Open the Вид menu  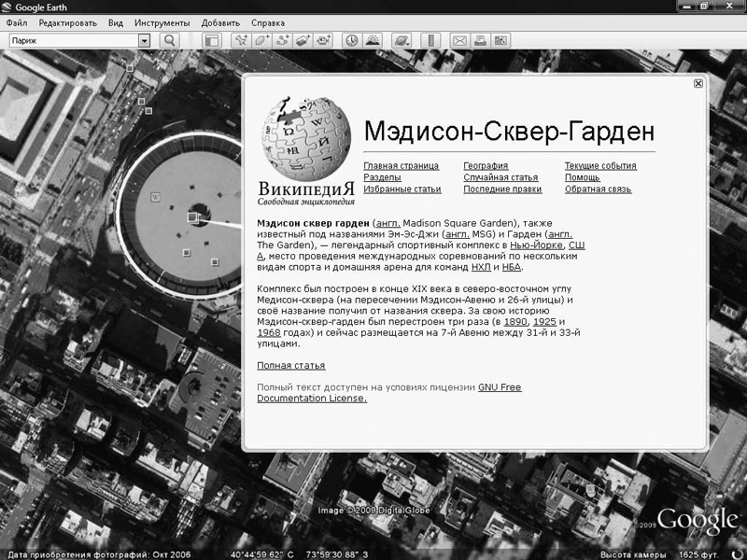click(115, 22)
